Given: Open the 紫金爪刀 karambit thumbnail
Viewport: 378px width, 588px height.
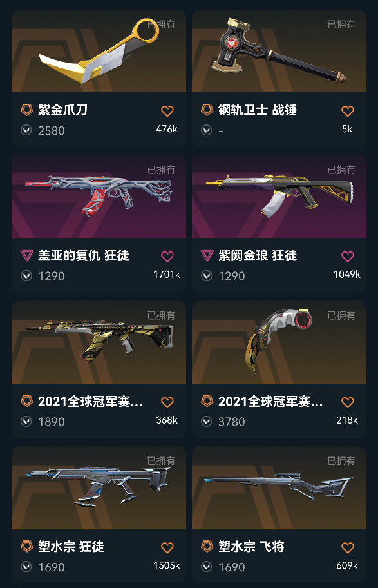Looking at the screenshot, I should 99,51.
